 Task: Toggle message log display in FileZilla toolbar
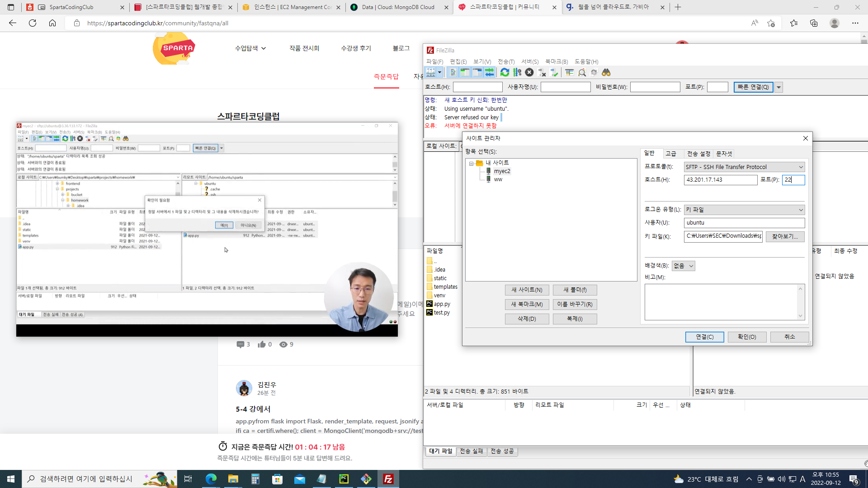tap(453, 72)
